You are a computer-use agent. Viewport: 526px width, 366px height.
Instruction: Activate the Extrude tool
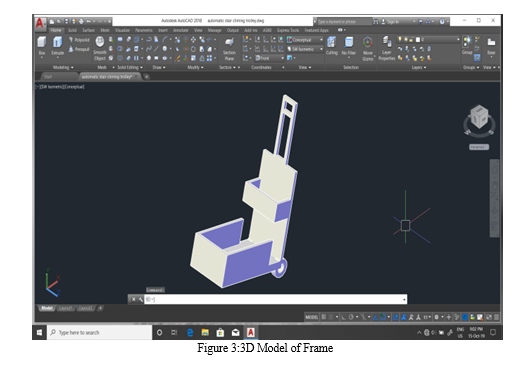57,46
